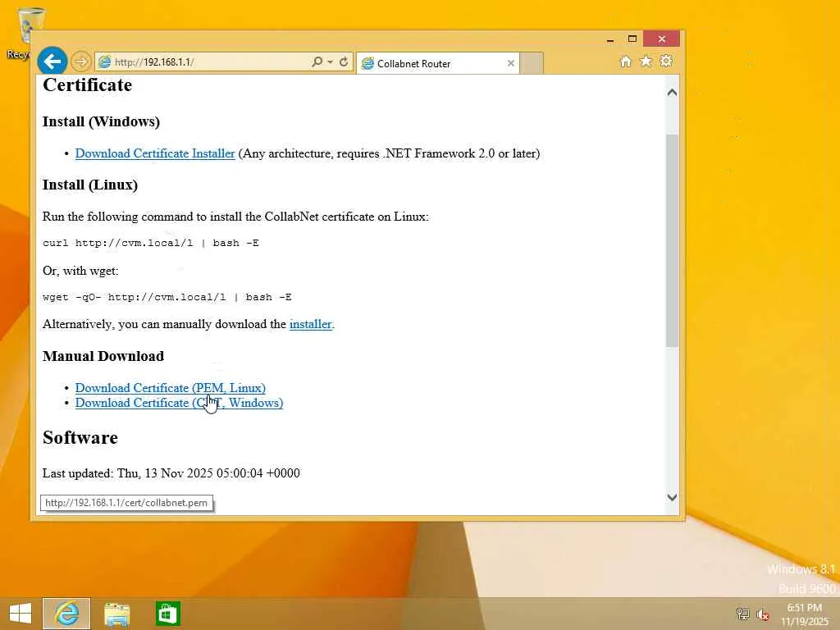Minimize the Internet Explorer window
The height and width of the screenshot is (630, 840).
tap(610, 39)
